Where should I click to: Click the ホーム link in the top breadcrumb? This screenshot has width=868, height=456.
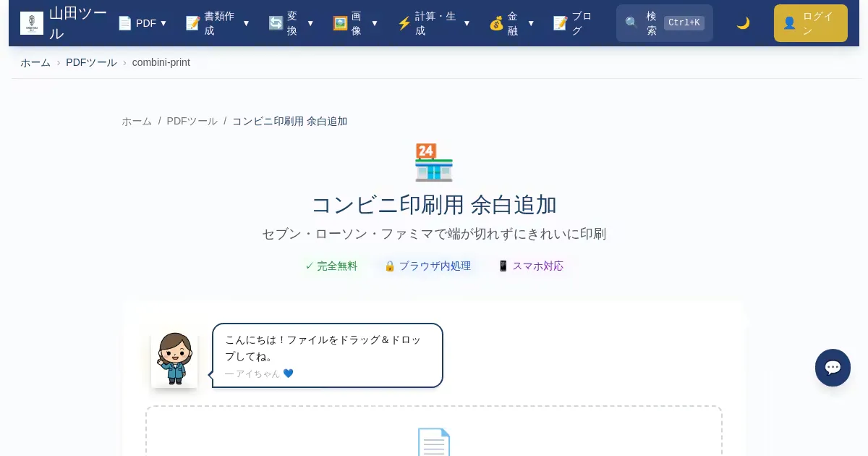point(35,62)
